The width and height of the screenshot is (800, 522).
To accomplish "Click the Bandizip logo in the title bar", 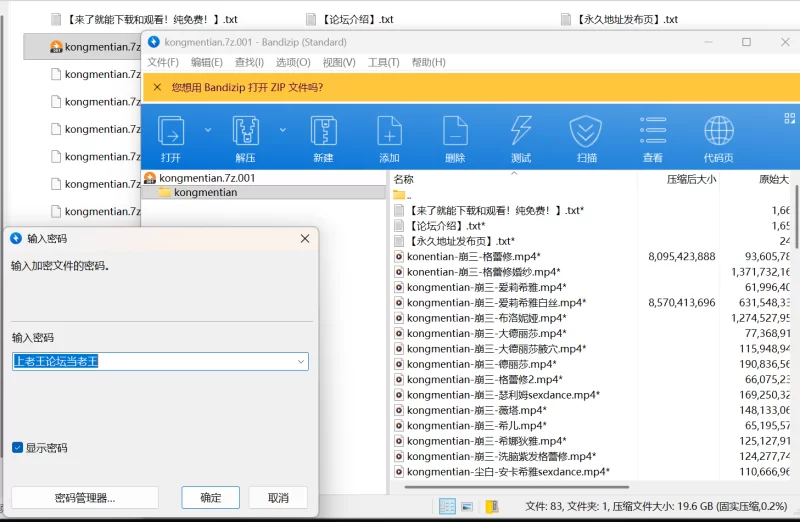I will coord(154,42).
